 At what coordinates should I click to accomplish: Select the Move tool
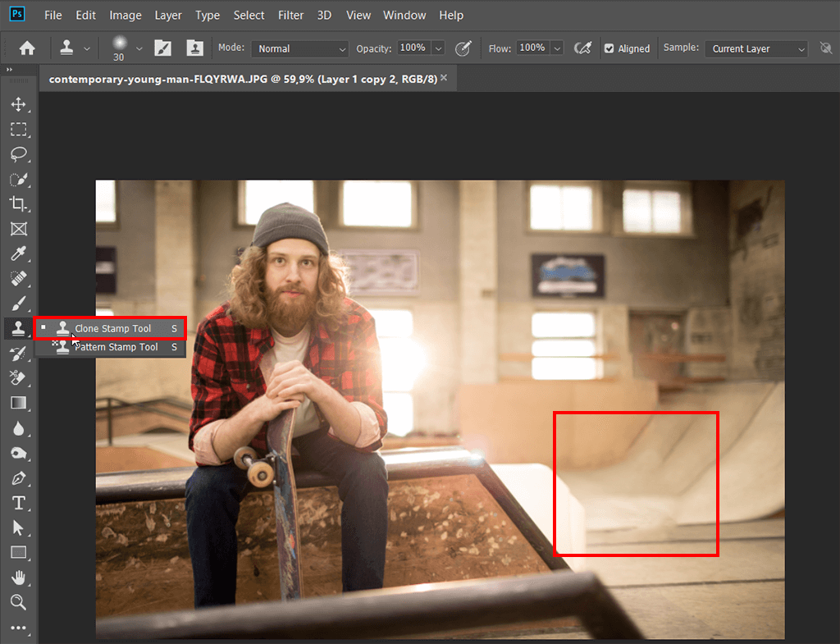(x=18, y=104)
